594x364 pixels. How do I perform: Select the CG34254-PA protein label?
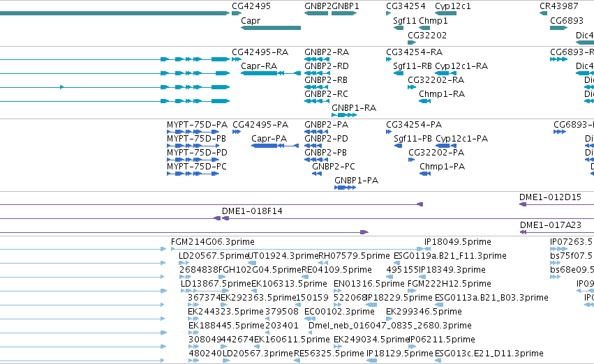pyautogui.click(x=414, y=125)
